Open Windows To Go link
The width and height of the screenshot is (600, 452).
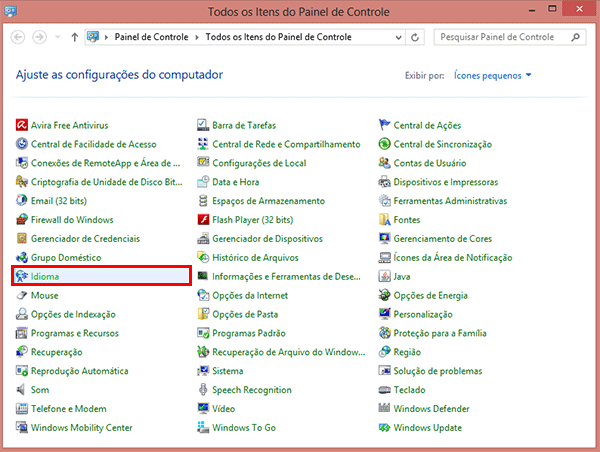[244, 427]
